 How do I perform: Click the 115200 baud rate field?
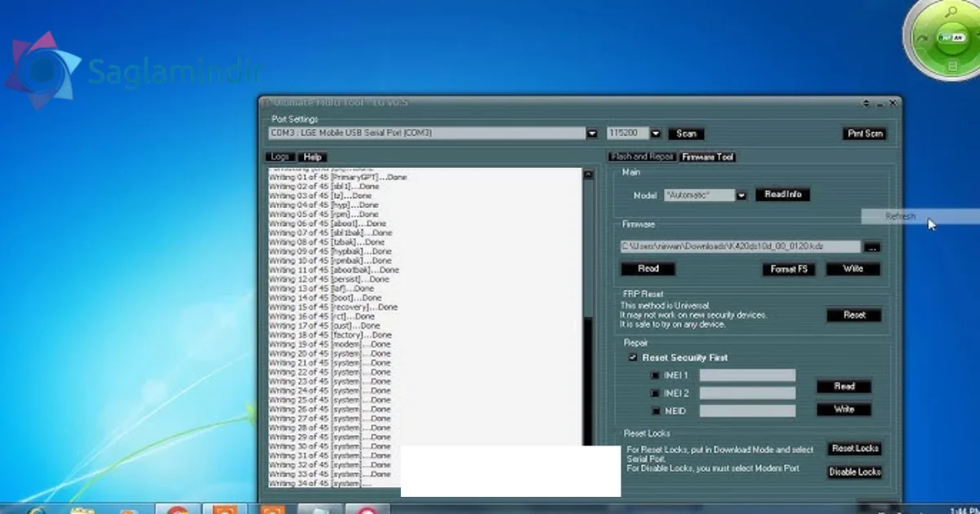629,133
